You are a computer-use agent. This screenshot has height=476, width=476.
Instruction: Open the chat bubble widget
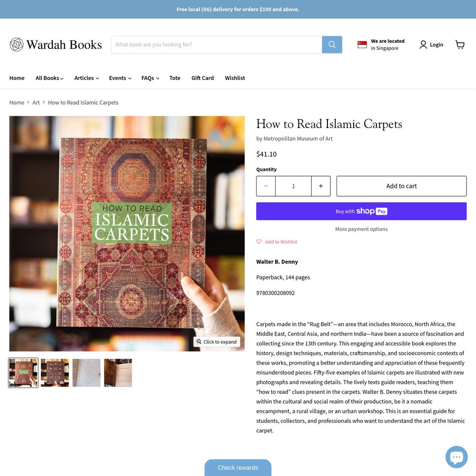[456, 456]
